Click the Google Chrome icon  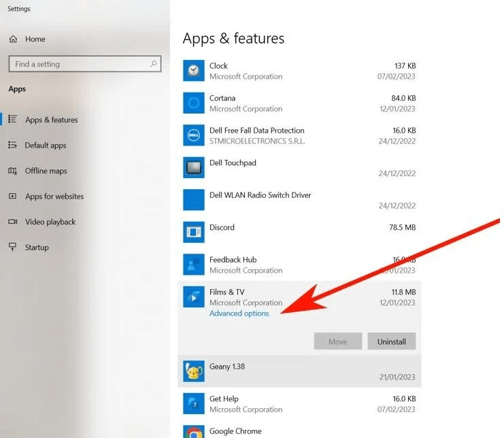point(193,432)
